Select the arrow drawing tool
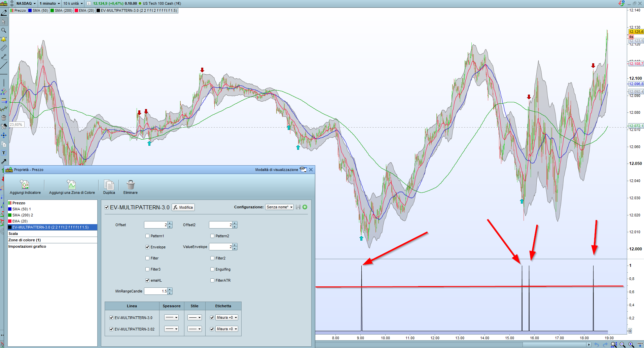The width and height of the screenshot is (644, 348). 4,162
